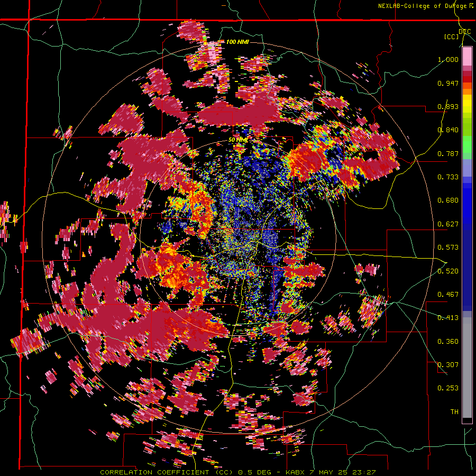Click the 50 NMI range ring label
Viewport: 476px width, 476px height.
coord(238,140)
